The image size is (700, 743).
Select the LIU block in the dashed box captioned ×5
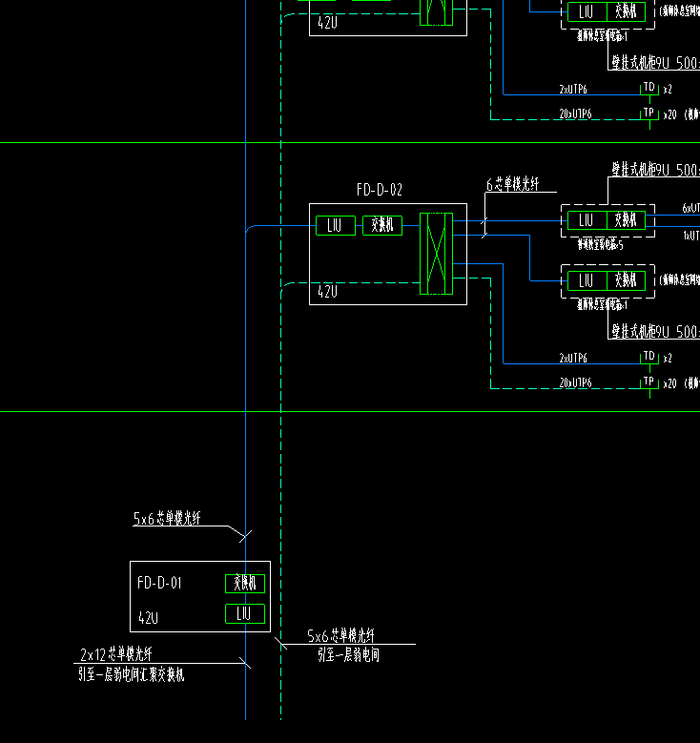click(x=587, y=220)
